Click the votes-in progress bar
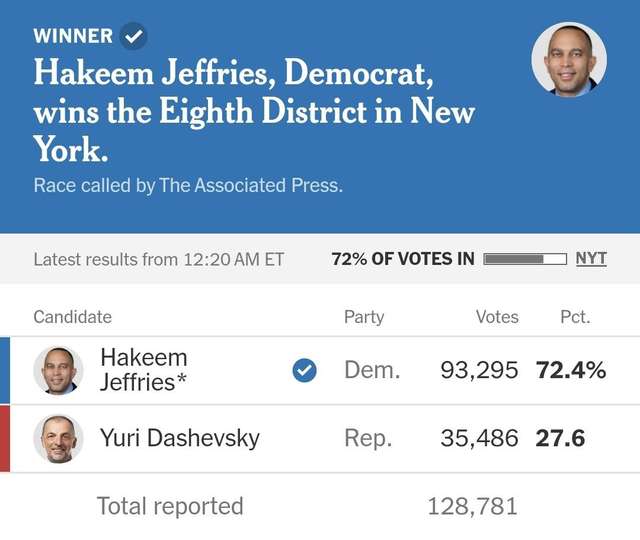The image size is (640, 540). [x=526, y=259]
